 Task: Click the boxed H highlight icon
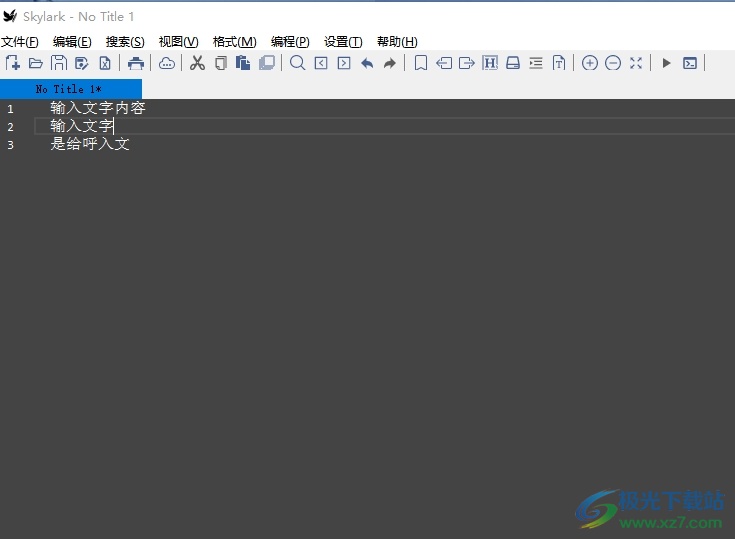click(x=490, y=63)
